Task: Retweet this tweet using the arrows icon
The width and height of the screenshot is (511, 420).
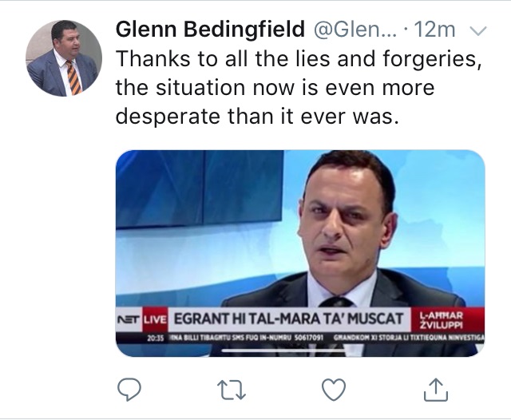Action: tap(230, 390)
